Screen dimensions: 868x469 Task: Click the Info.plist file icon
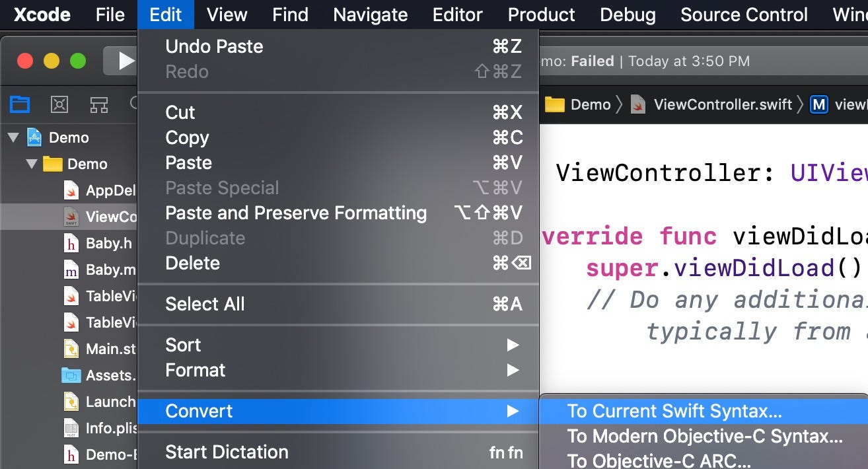point(71,428)
